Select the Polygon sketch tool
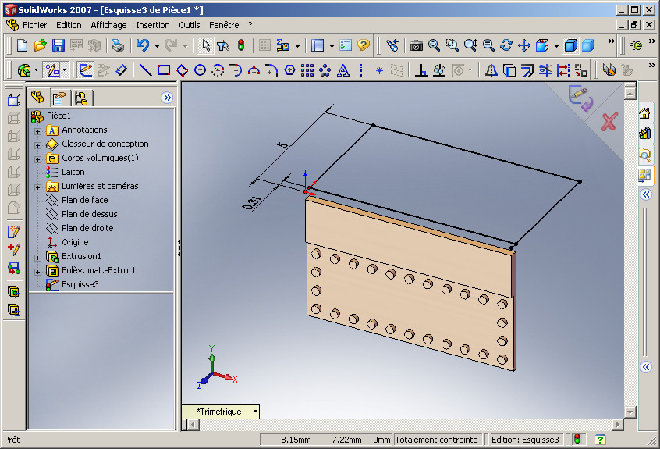660x449 pixels. coord(290,70)
